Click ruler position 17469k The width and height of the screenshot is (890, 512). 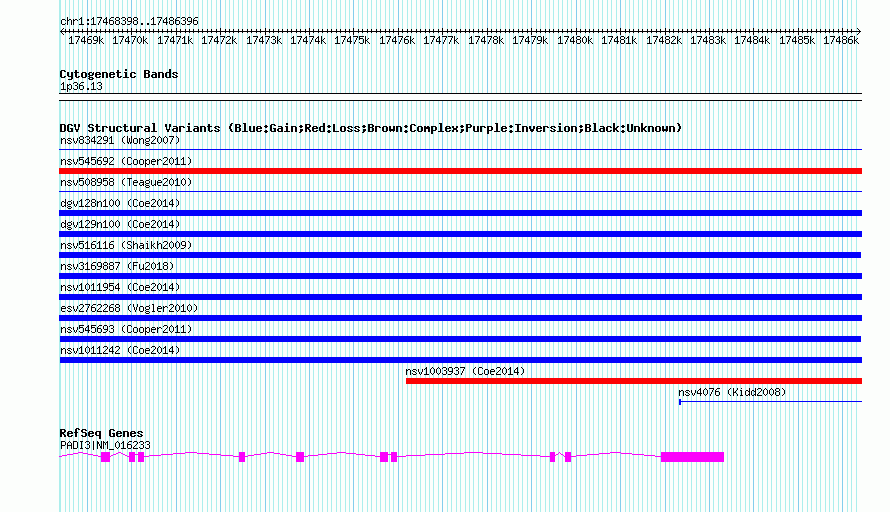click(x=86, y=40)
